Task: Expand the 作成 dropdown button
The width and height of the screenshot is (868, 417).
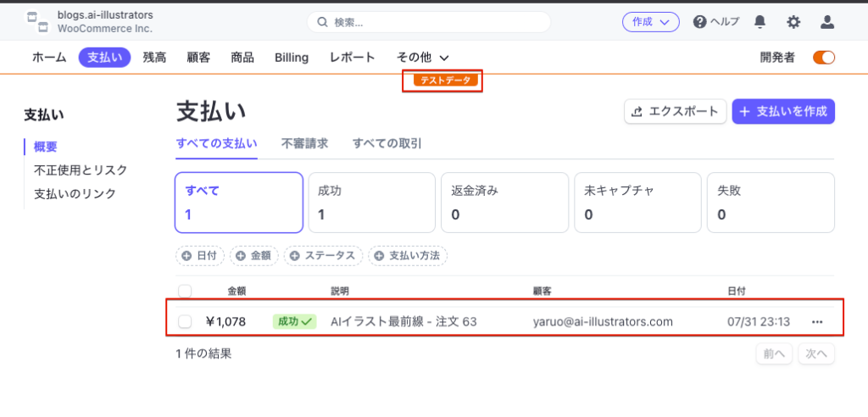Action: click(650, 22)
